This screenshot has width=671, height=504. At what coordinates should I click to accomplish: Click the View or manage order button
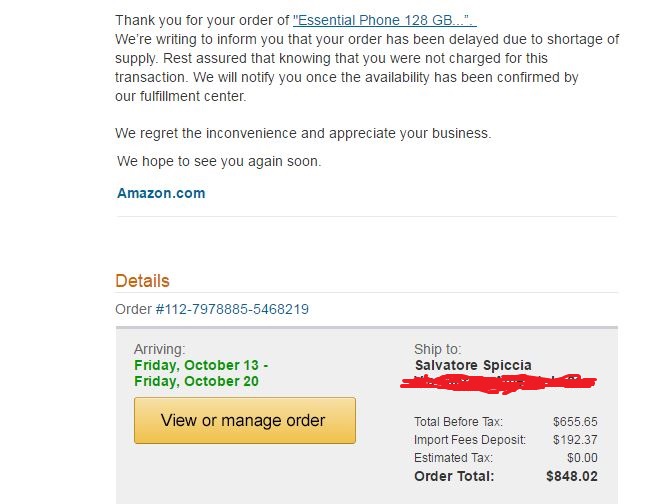tap(245, 420)
